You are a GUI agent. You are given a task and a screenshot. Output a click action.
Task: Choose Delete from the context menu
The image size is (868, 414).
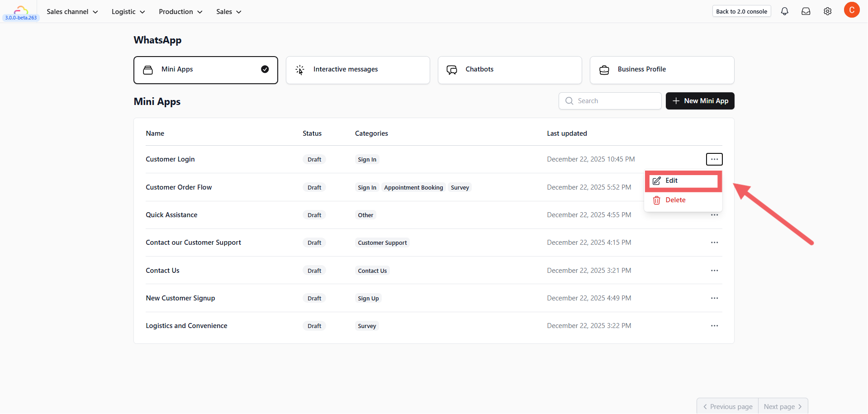[683, 200]
